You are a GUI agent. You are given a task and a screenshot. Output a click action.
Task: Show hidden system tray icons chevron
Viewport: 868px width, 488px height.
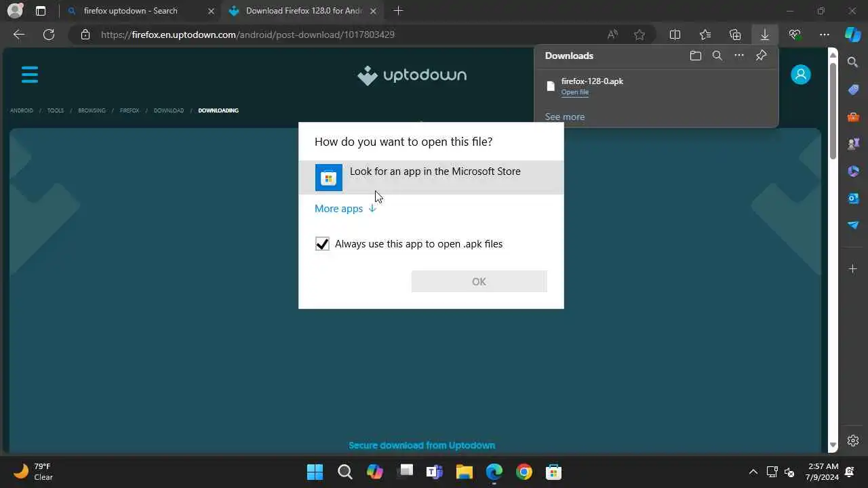753,472
